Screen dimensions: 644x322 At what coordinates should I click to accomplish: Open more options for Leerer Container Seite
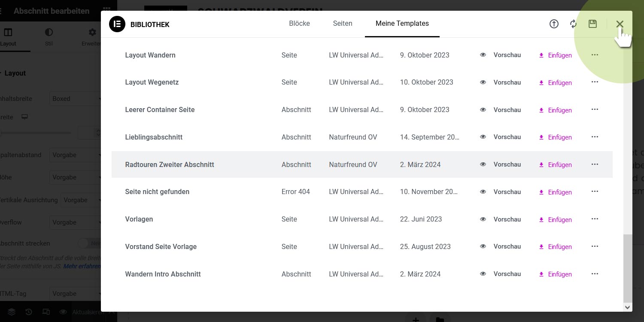click(595, 109)
